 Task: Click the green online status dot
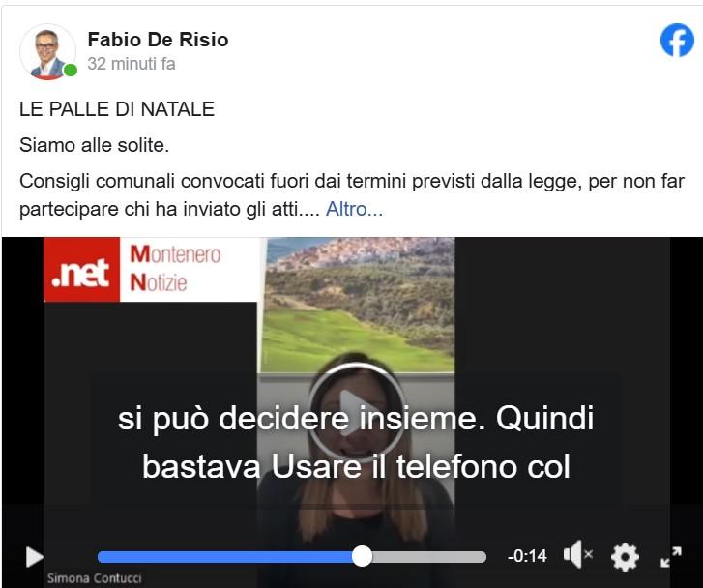(x=70, y=71)
